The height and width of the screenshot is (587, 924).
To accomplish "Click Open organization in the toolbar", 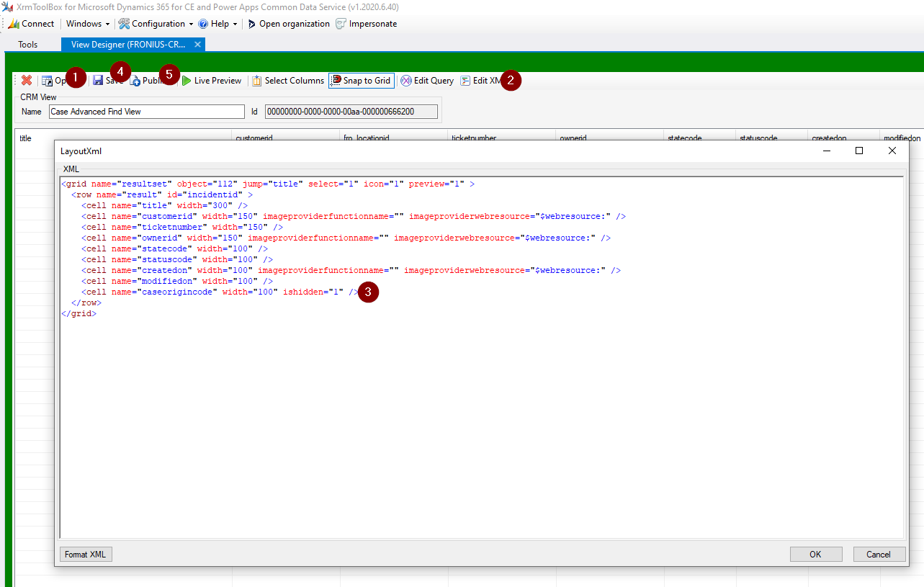I will (x=288, y=24).
